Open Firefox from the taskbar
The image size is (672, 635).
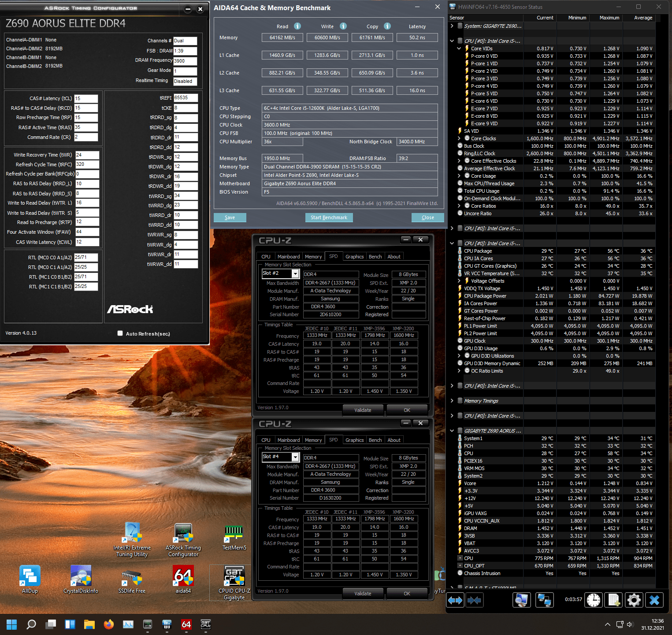(109, 624)
